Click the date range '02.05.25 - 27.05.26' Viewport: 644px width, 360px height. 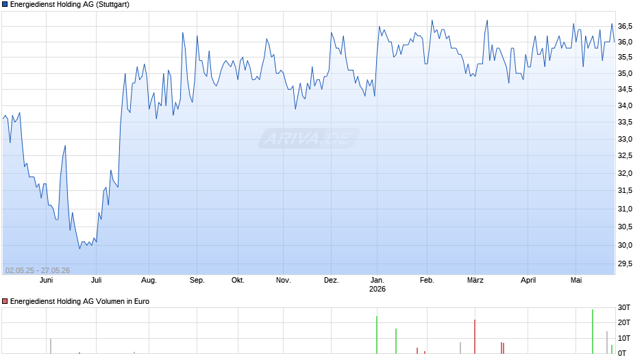pyautogui.click(x=38, y=270)
